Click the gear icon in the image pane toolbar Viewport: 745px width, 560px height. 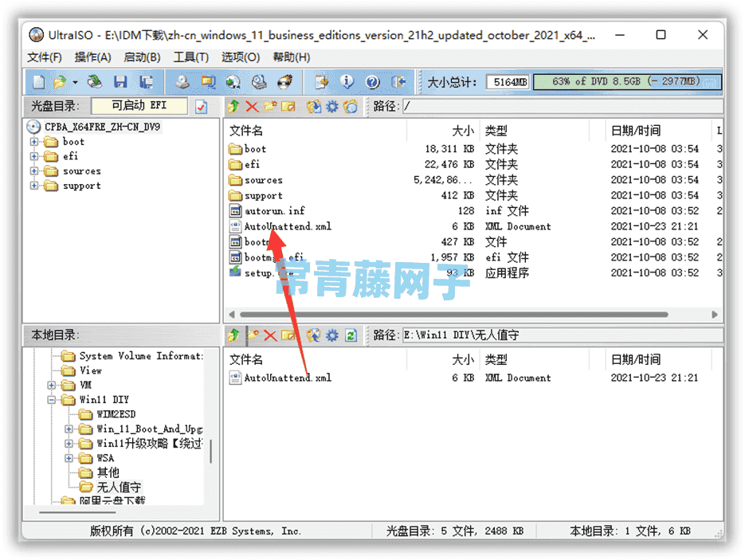(x=332, y=107)
